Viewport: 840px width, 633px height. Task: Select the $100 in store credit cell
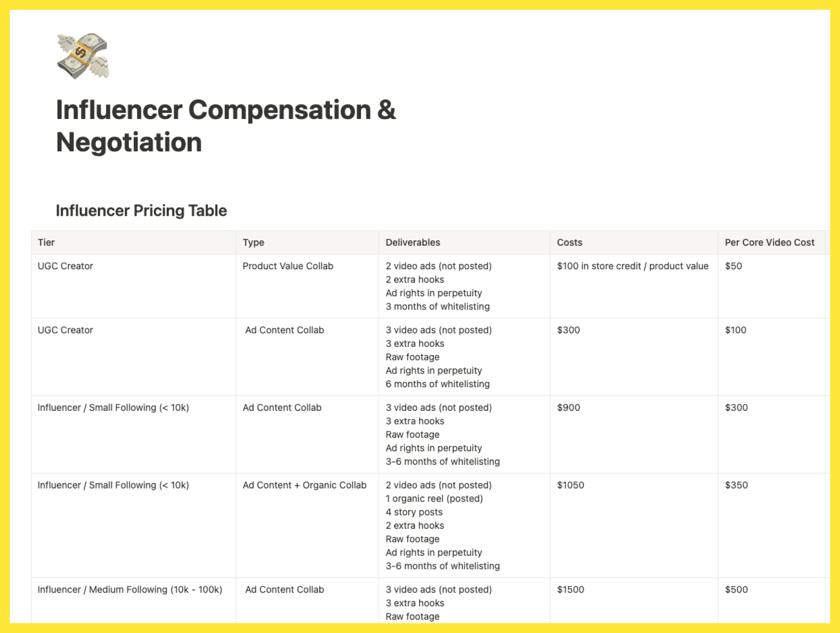click(633, 286)
